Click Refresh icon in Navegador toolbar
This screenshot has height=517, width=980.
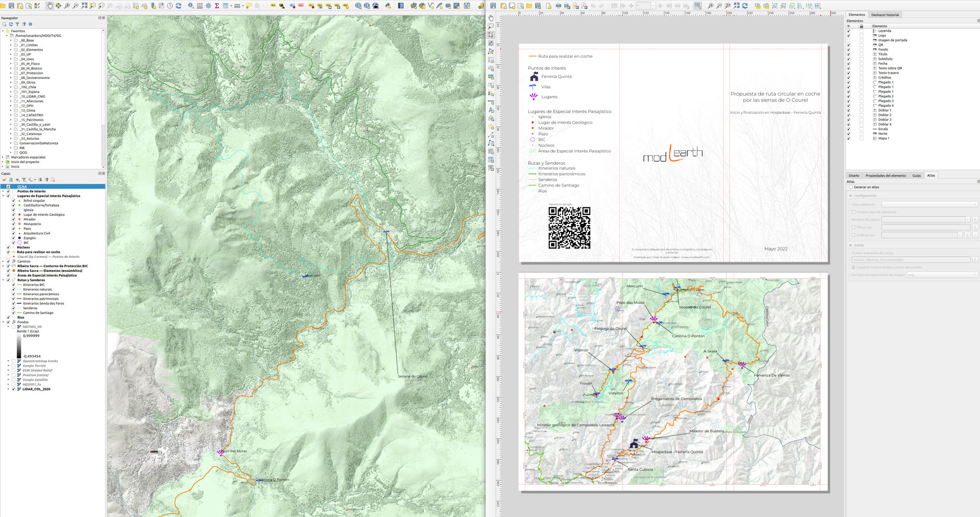pos(11,24)
